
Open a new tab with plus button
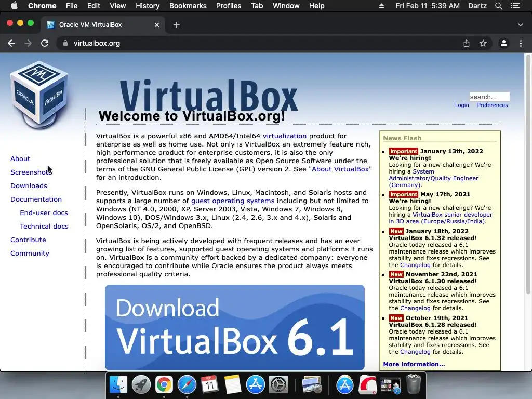[177, 25]
